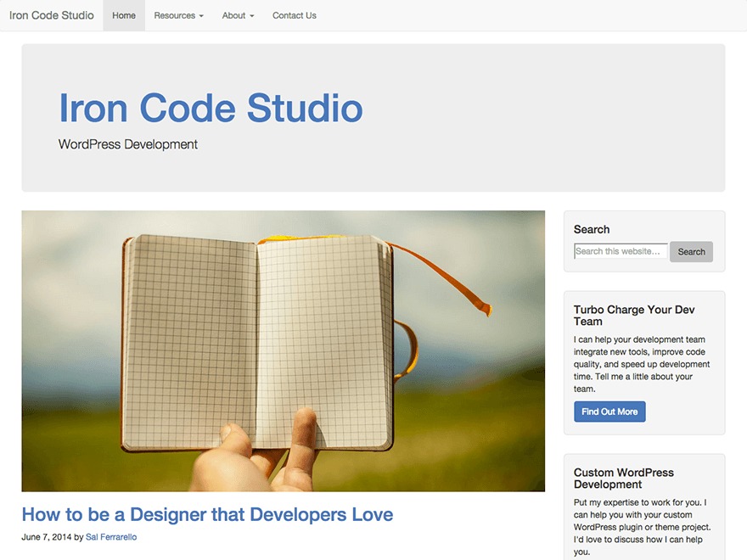Open the Contact Us page

click(295, 16)
